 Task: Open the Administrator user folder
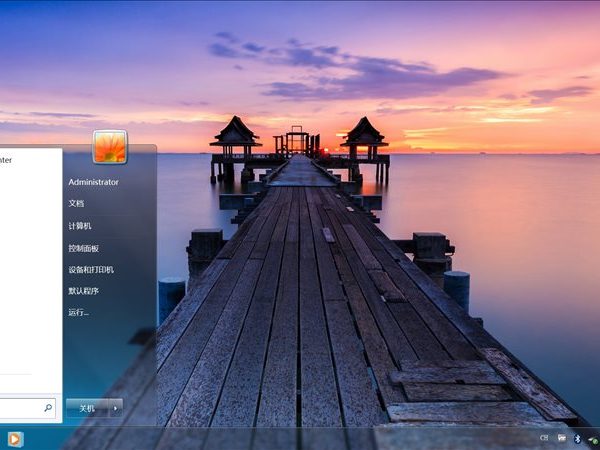point(93,182)
